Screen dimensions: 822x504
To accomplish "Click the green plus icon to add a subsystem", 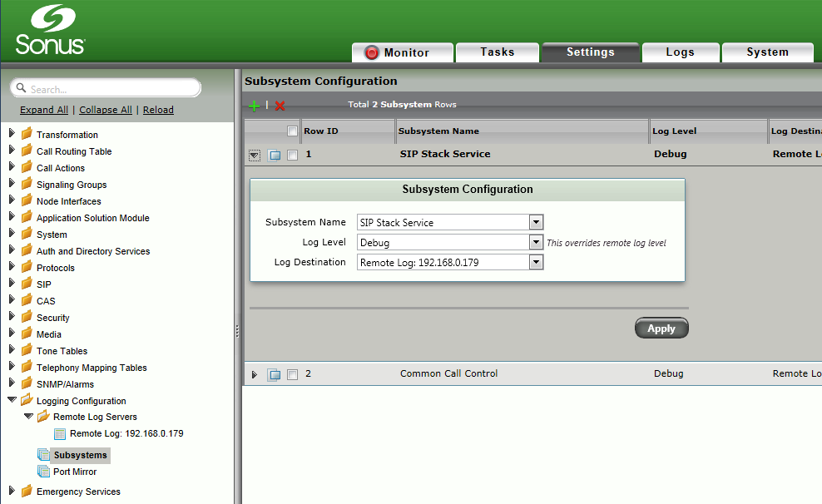I will (255, 105).
